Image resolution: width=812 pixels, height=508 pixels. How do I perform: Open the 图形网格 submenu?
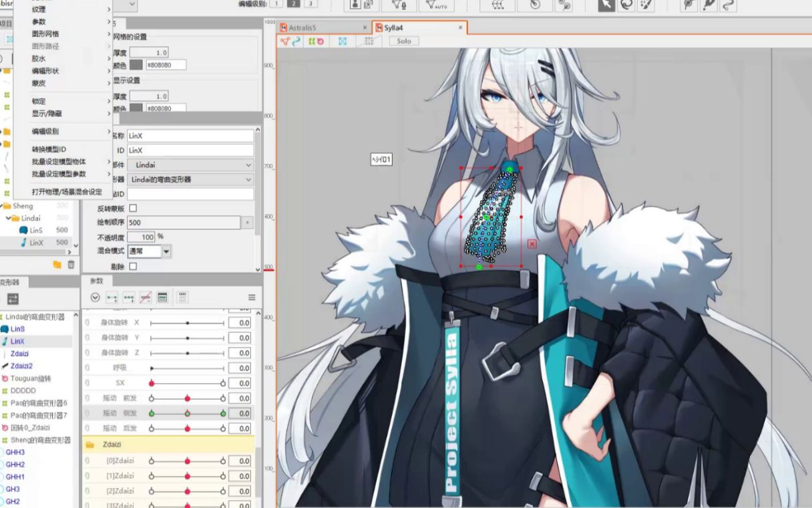(x=62, y=33)
